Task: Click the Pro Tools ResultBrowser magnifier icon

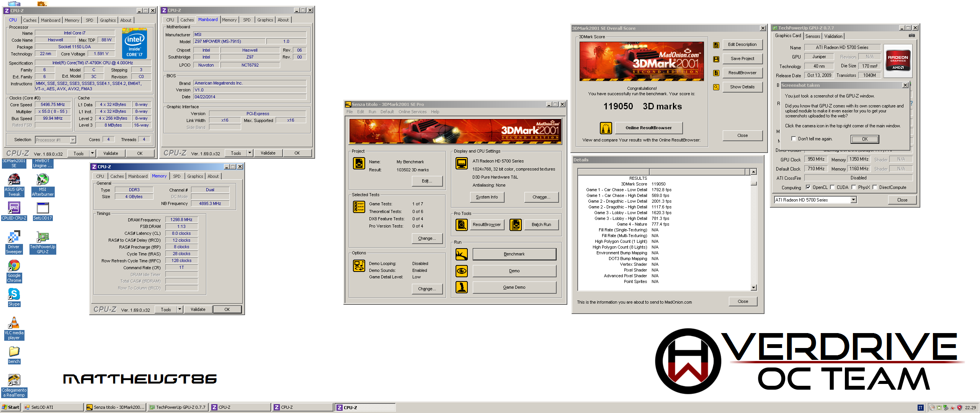Action: pyautogui.click(x=462, y=224)
